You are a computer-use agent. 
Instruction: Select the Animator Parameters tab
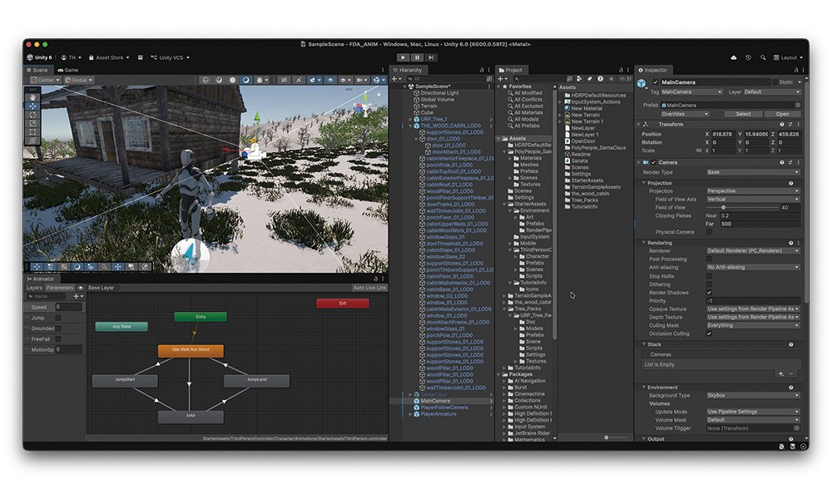[59, 288]
